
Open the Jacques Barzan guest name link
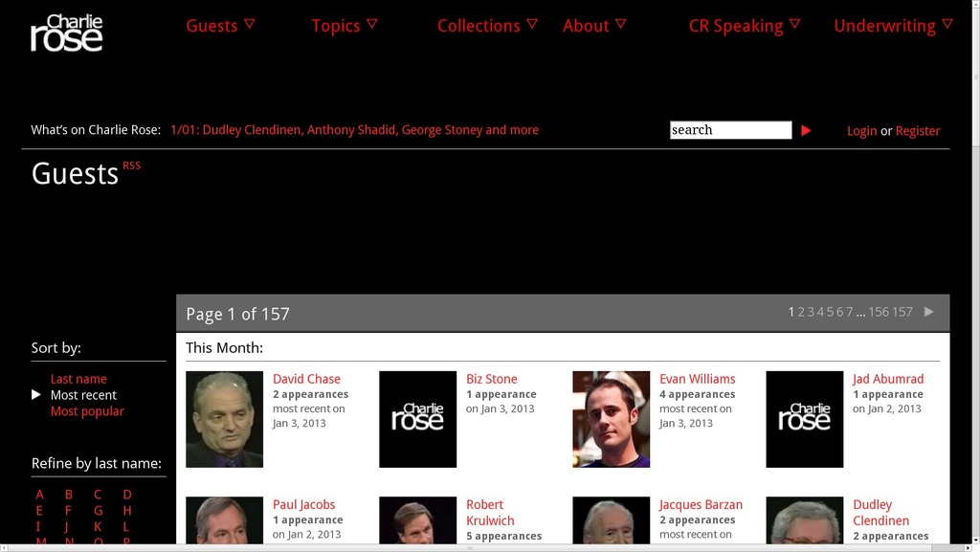pyautogui.click(x=702, y=504)
